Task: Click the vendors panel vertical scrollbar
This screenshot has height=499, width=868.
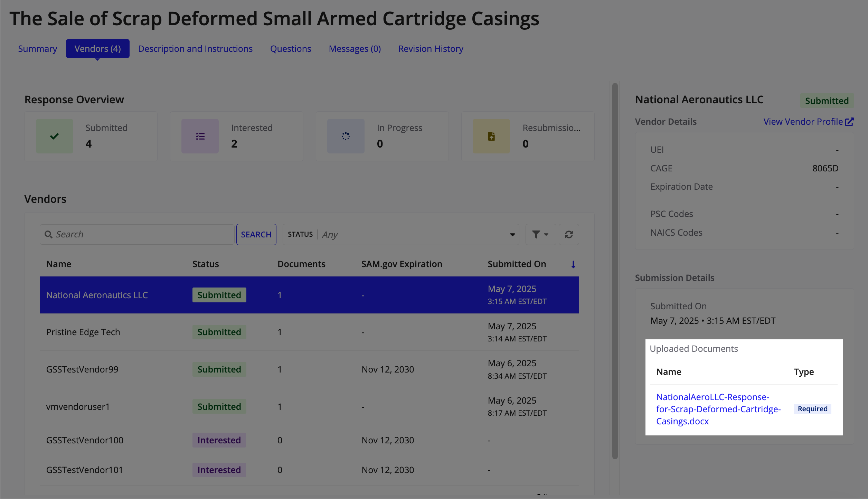Action: (615, 271)
